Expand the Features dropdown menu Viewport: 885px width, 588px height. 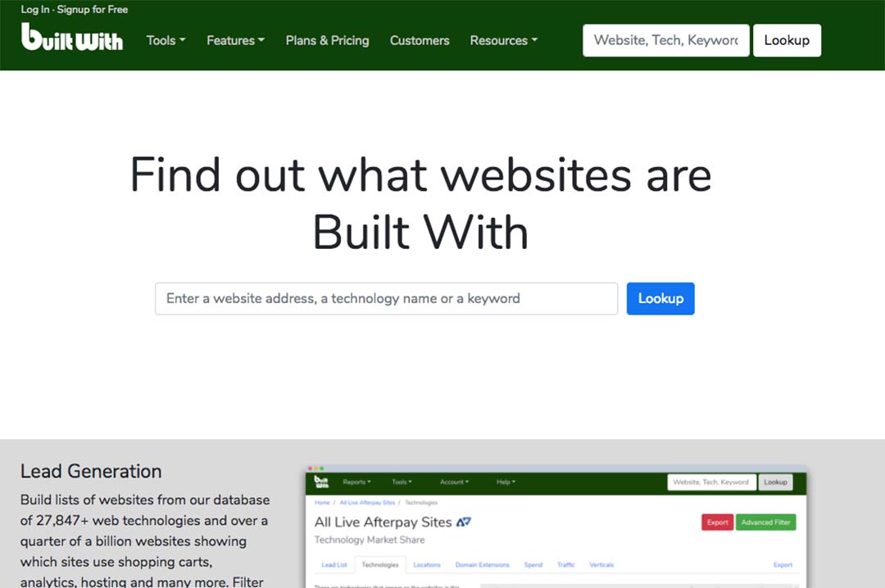(x=235, y=40)
